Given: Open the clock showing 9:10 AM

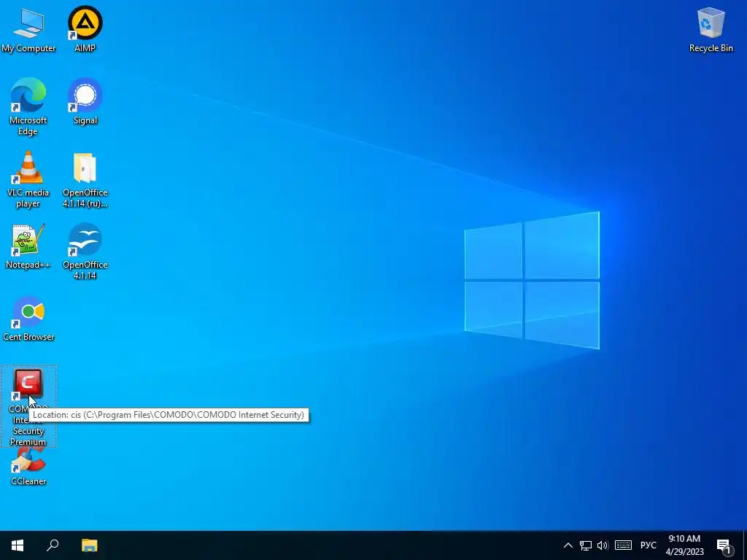Looking at the screenshot, I should pos(684,545).
